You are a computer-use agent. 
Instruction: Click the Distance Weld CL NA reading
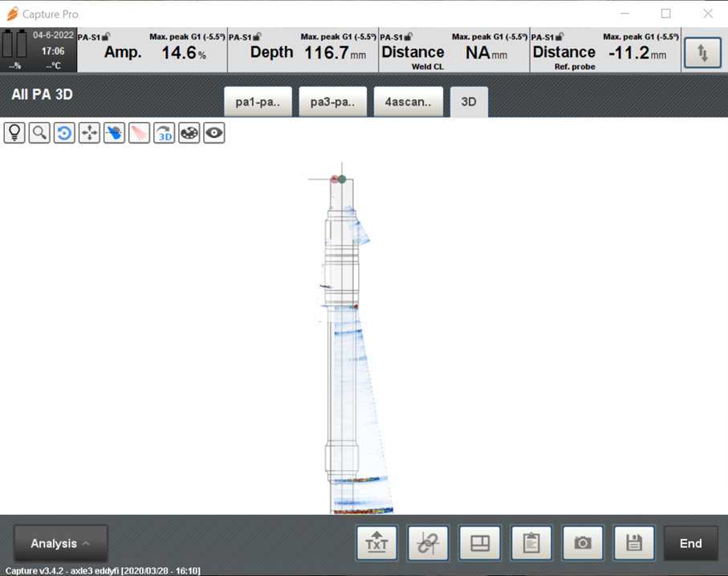pyautogui.click(x=454, y=50)
